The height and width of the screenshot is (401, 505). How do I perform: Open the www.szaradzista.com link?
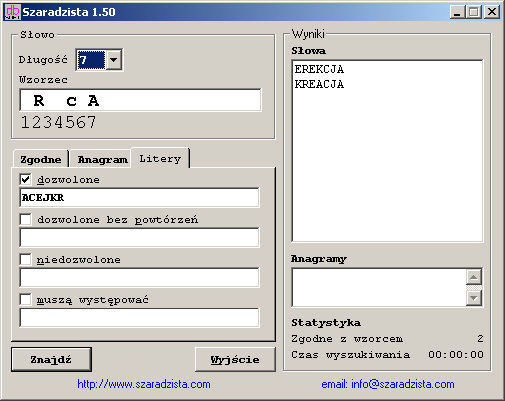[x=144, y=384]
